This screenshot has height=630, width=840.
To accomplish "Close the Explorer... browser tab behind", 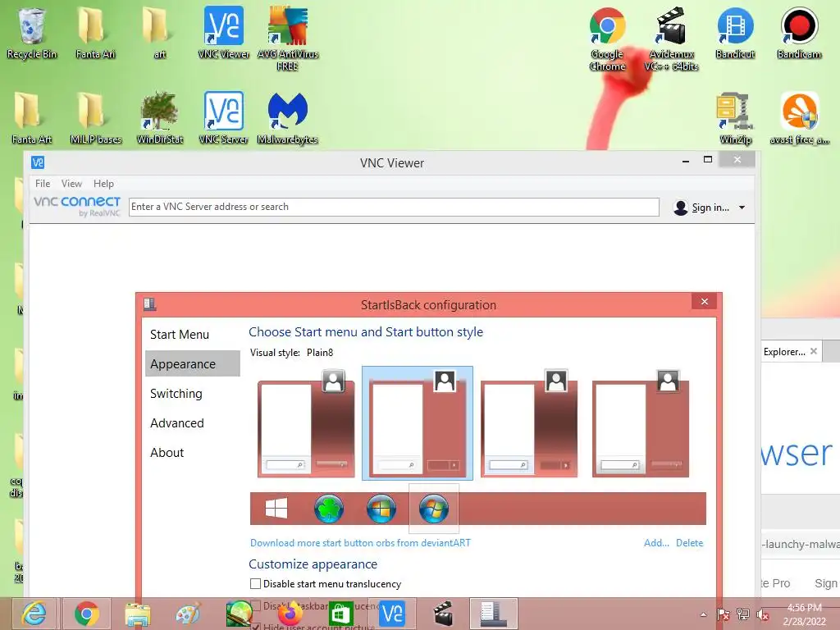I will point(813,351).
